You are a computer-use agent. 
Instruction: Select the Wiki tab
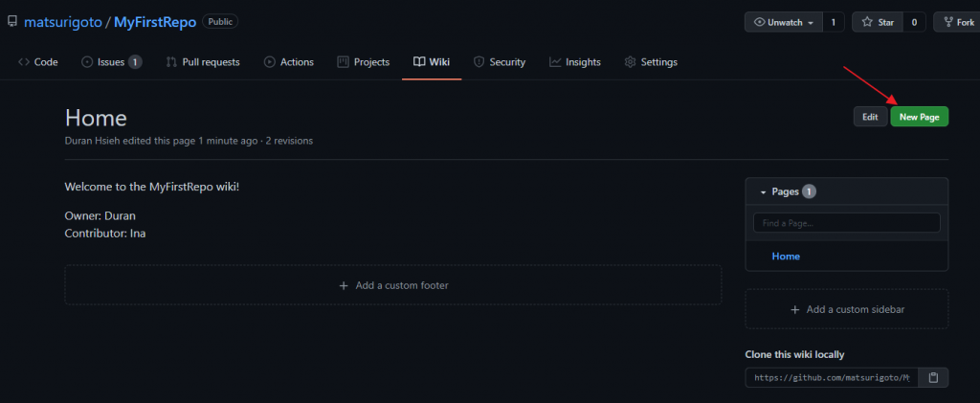[x=432, y=62]
